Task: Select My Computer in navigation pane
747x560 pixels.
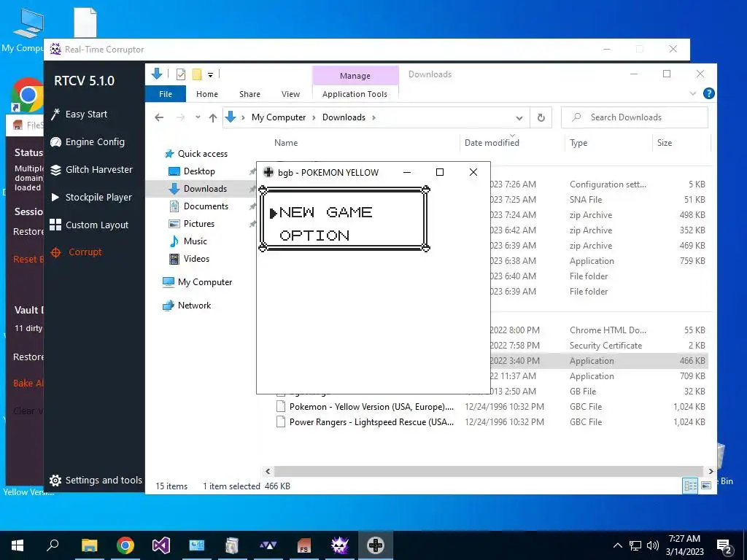Action: [x=197, y=282]
